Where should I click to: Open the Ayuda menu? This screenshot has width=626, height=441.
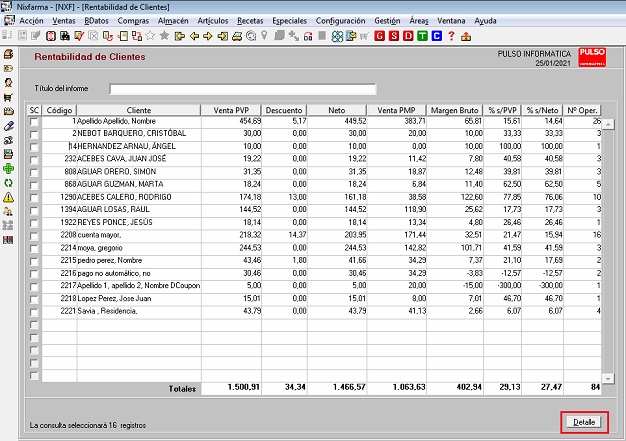pyautogui.click(x=485, y=21)
